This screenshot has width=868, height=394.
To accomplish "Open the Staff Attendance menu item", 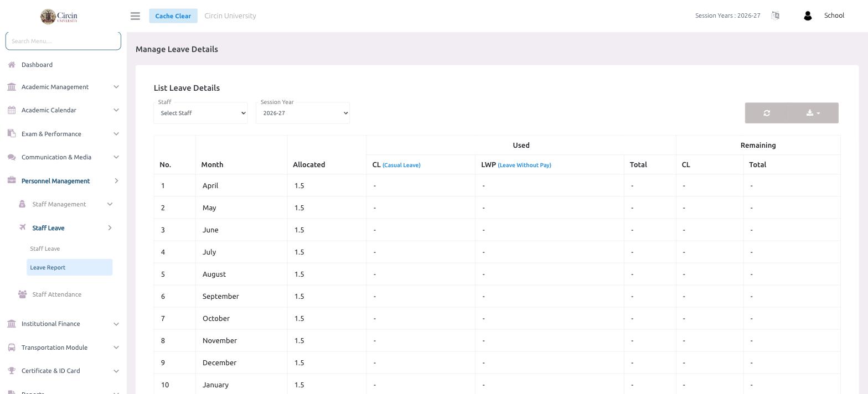I will coord(56,294).
